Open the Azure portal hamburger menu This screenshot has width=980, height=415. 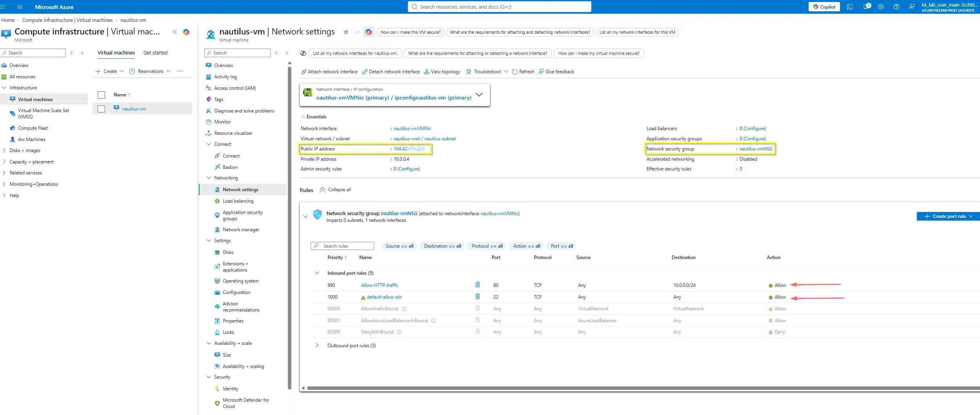coord(20,7)
